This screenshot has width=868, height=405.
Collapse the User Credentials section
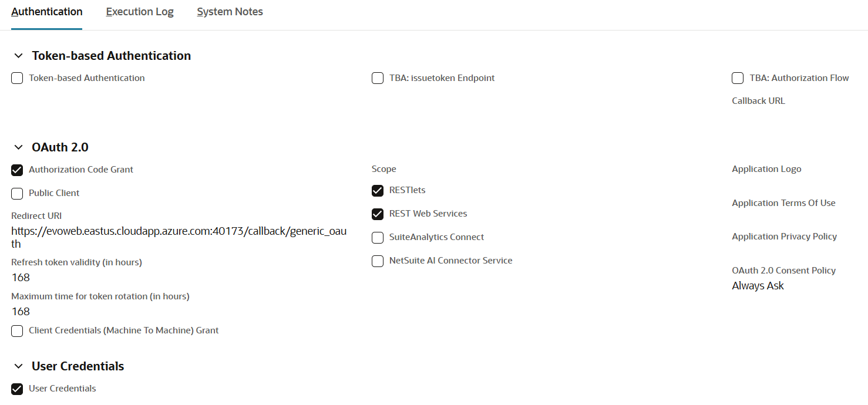click(x=18, y=366)
